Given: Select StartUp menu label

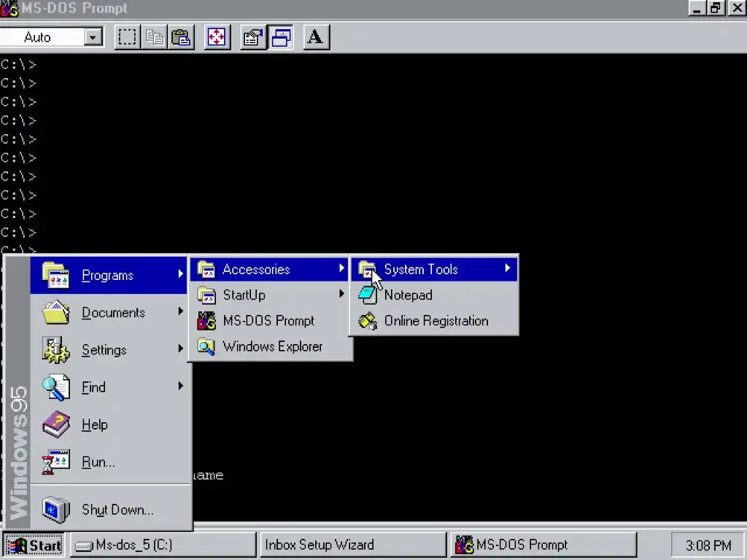Looking at the screenshot, I should point(244,295).
